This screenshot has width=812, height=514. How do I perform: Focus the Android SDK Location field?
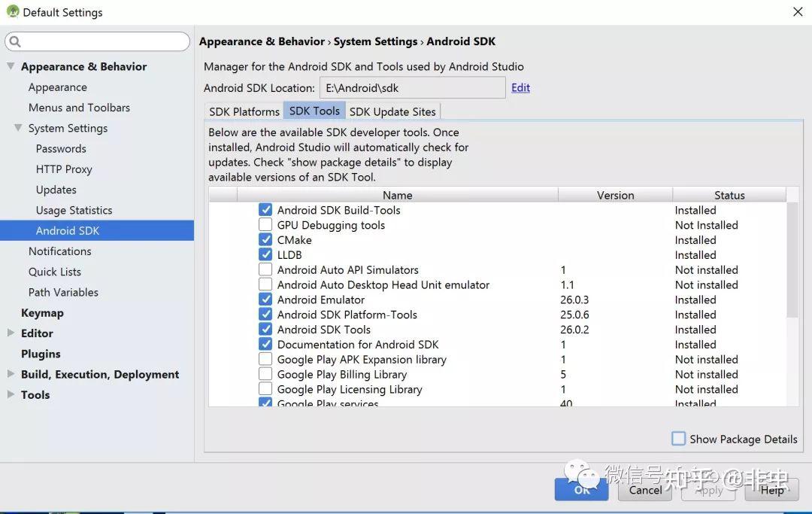coord(412,88)
